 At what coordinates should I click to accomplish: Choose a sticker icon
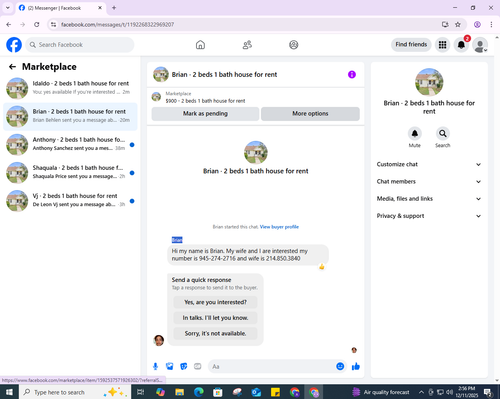tap(184, 366)
